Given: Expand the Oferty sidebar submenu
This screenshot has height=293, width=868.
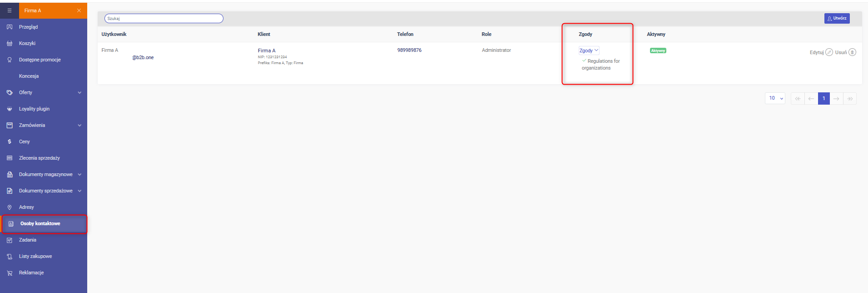Looking at the screenshot, I should click(79, 92).
